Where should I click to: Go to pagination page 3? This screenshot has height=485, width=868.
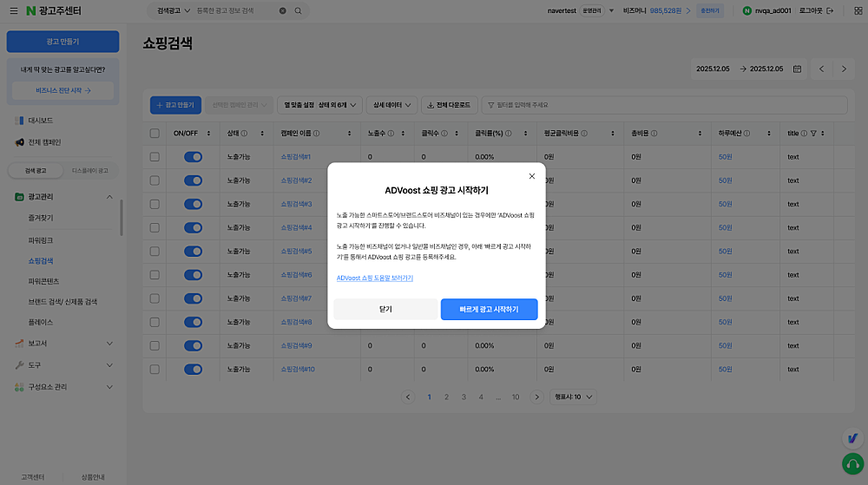pos(464,397)
